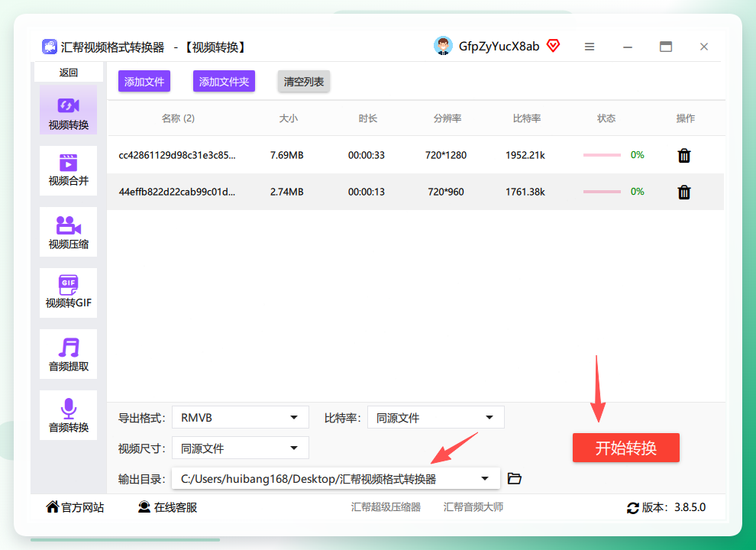Screen dimensions: 756x550
Task: Start conversion with 开始转换 button
Action: click(x=626, y=448)
